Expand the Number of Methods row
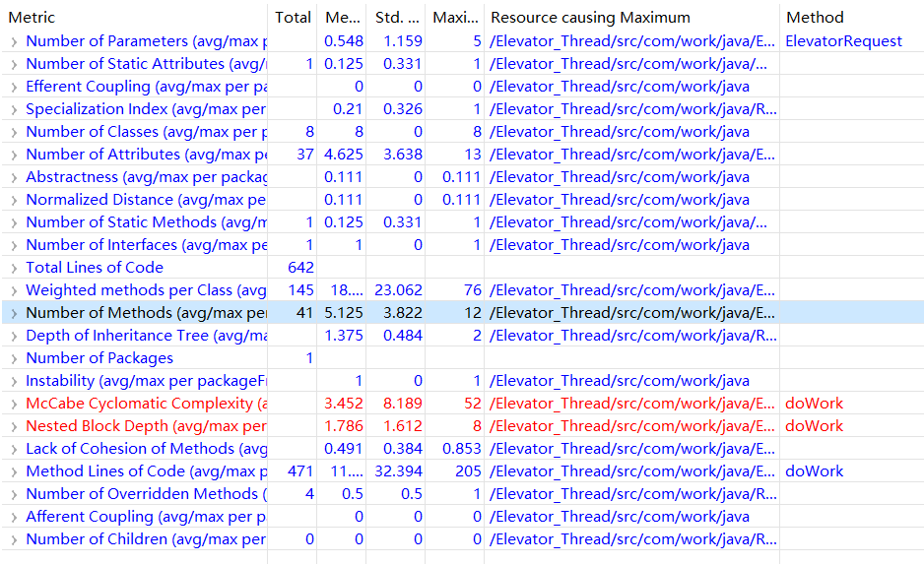Screen dimensions: 924x564 tap(14, 313)
